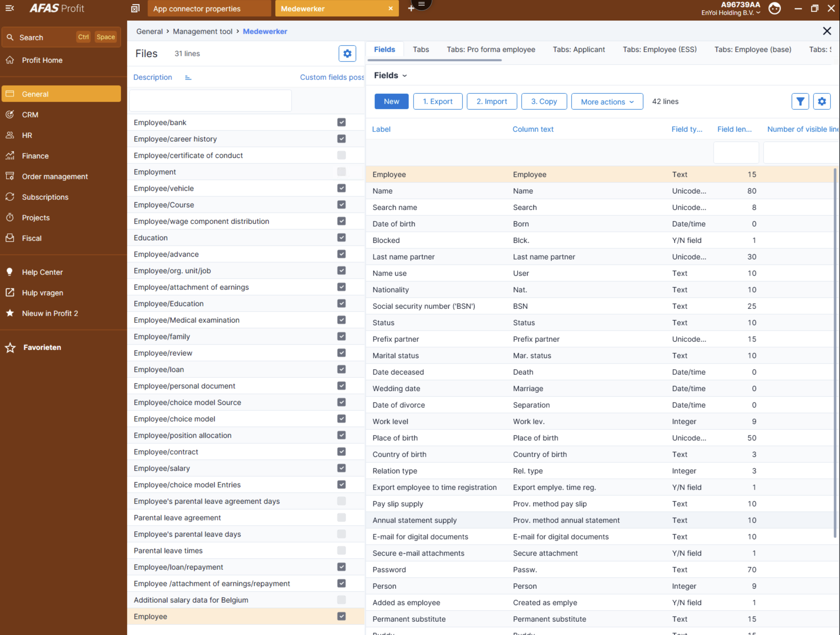The width and height of the screenshot is (840, 635).
Task: Toggle checkbox for Employee at bottom of list
Action: 341,616
